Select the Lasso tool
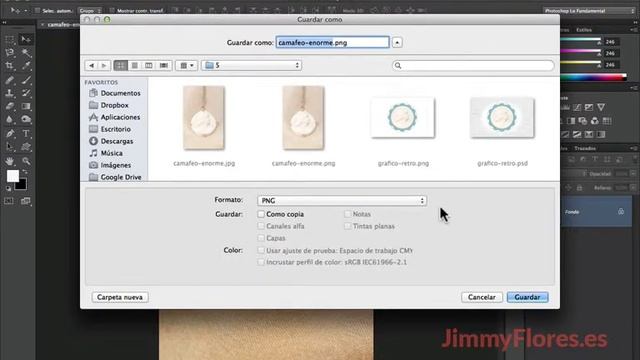Screen dimensions: 640x360 pyautogui.click(x=9, y=52)
